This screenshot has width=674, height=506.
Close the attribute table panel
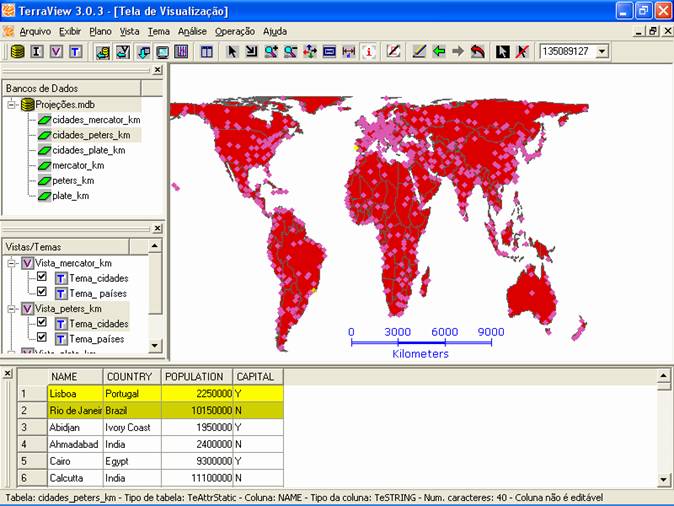pyautogui.click(x=7, y=374)
